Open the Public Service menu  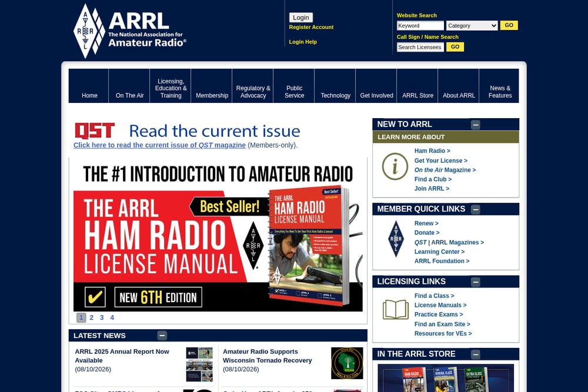(294, 86)
